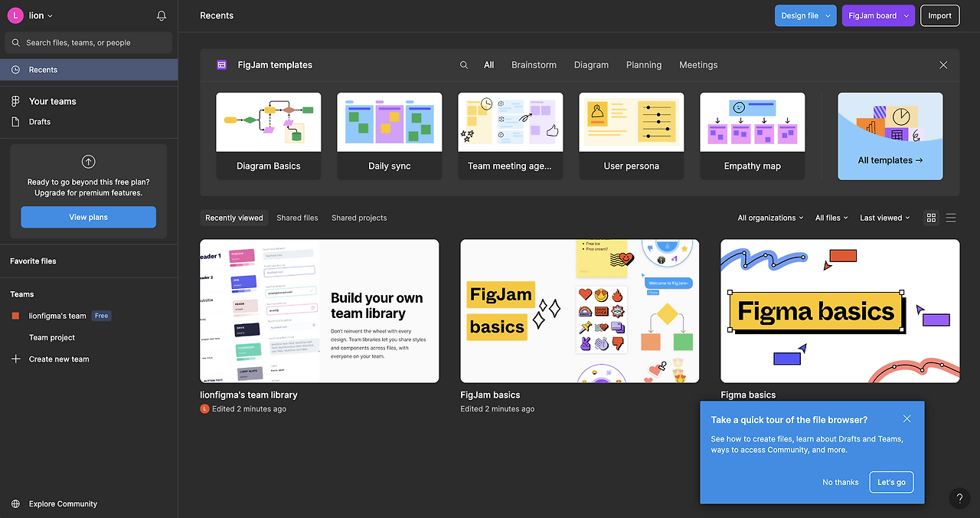Create a new FigJam board

tap(872, 15)
